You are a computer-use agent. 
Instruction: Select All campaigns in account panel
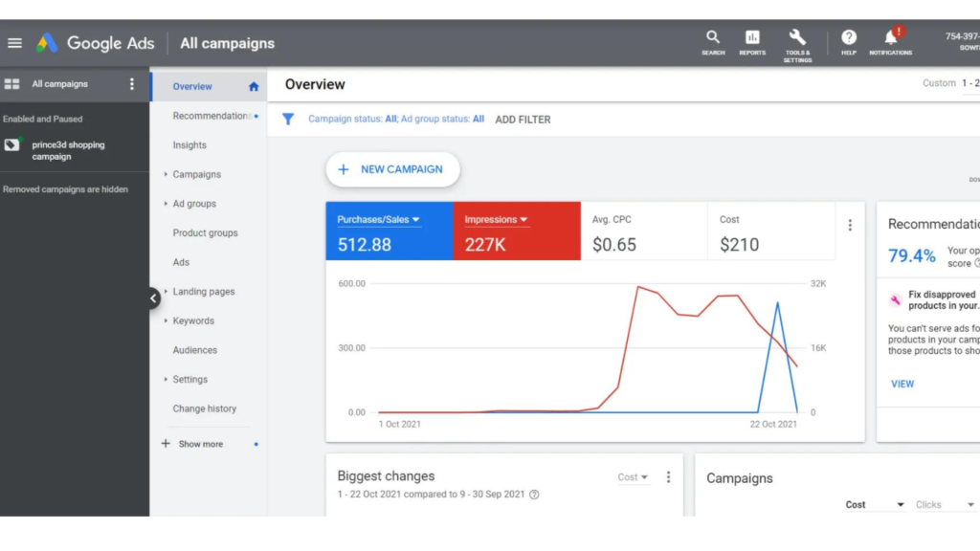click(60, 84)
